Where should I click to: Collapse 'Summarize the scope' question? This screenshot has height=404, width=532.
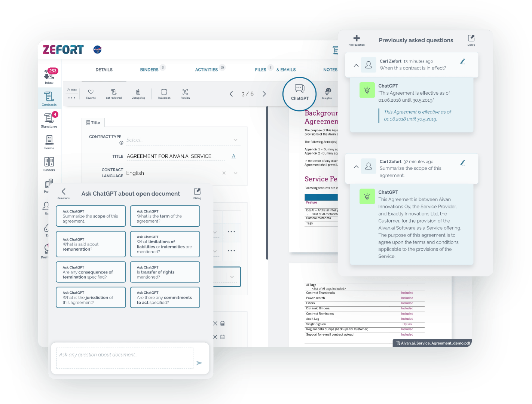pos(356,167)
